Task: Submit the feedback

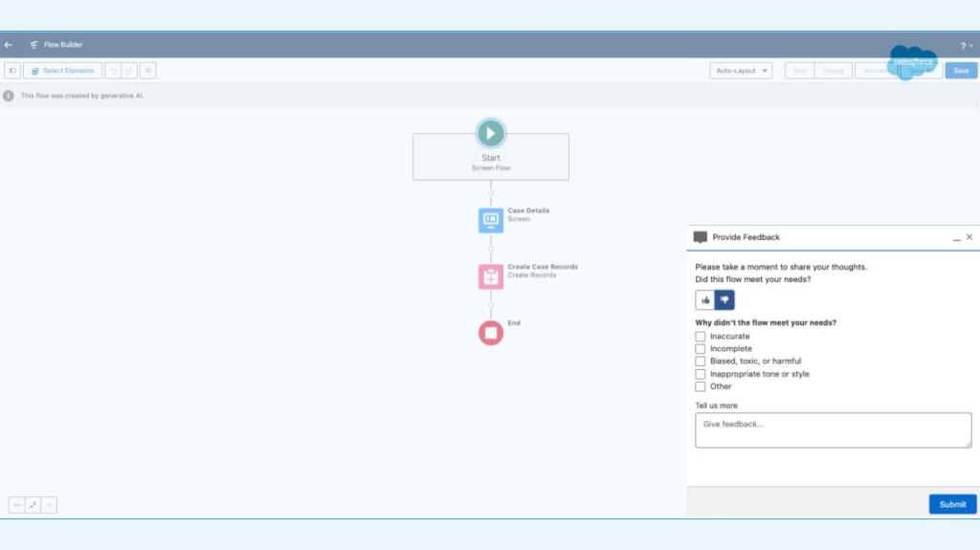Action: click(x=952, y=504)
